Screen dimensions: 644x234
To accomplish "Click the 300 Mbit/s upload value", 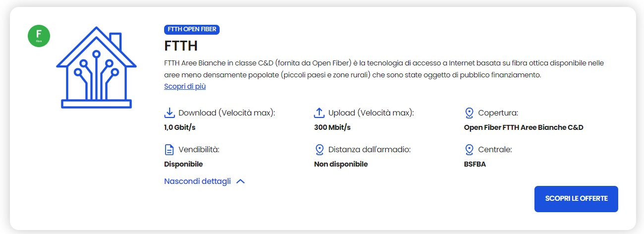I will [332, 127].
